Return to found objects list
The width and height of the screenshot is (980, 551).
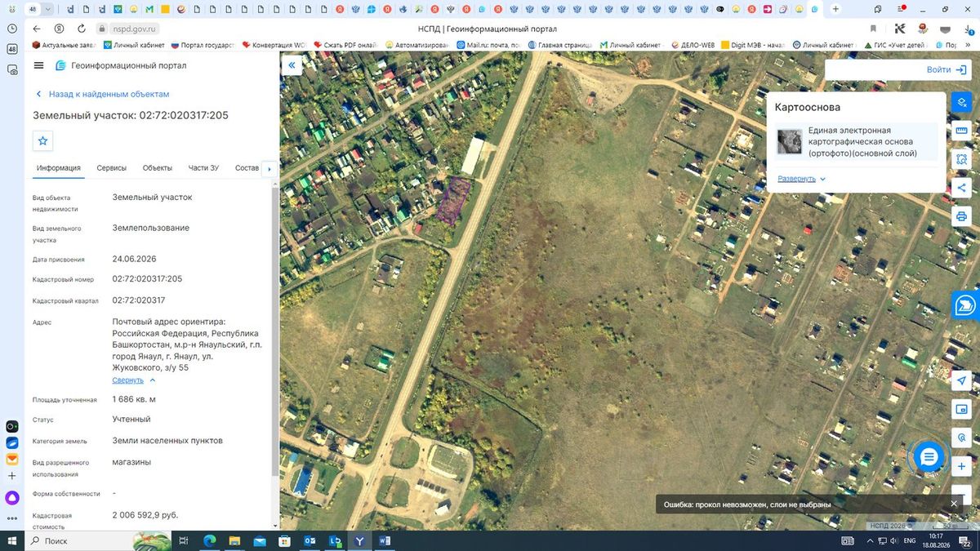[x=102, y=95]
